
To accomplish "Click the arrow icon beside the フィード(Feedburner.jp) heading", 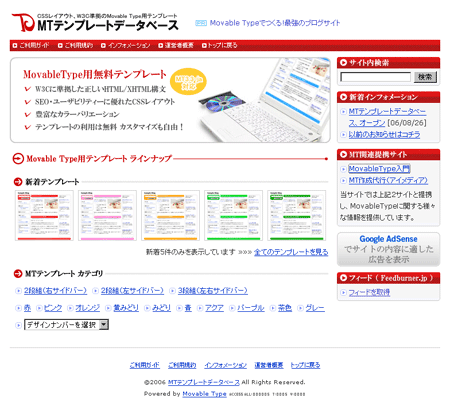I will click(x=343, y=278).
